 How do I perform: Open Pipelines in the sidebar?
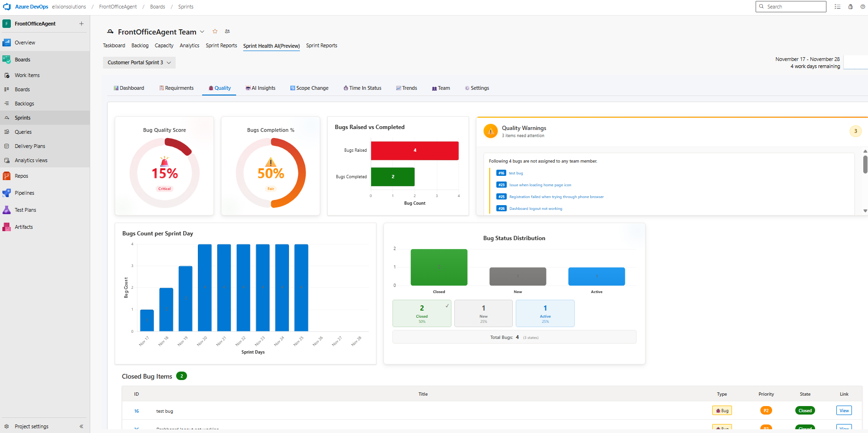[24, 193]
